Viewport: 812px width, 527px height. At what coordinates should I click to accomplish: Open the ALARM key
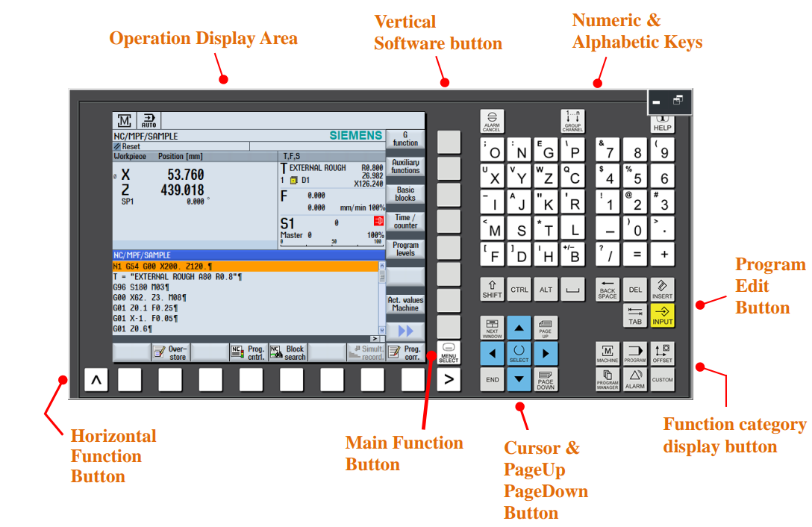[x=635, y=380]
